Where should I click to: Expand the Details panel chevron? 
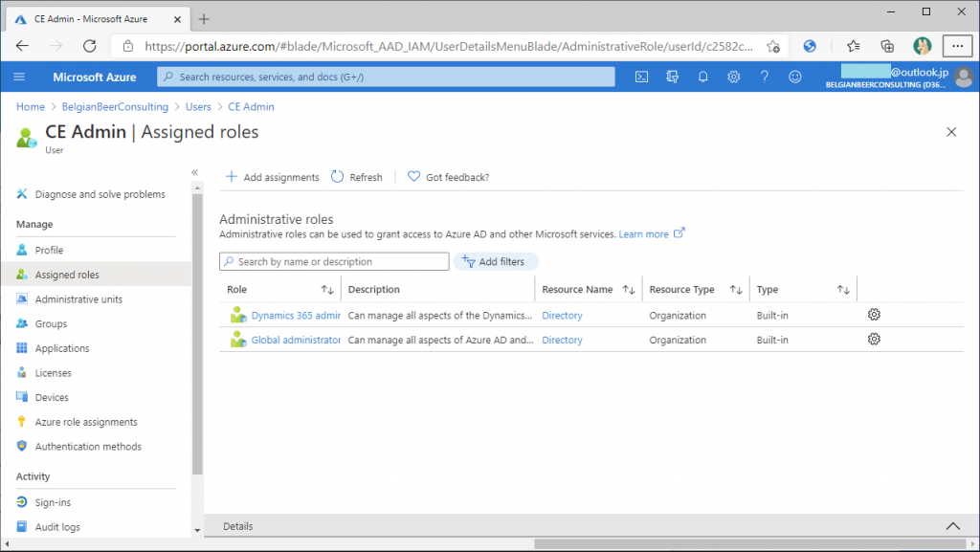click(952, 526)
